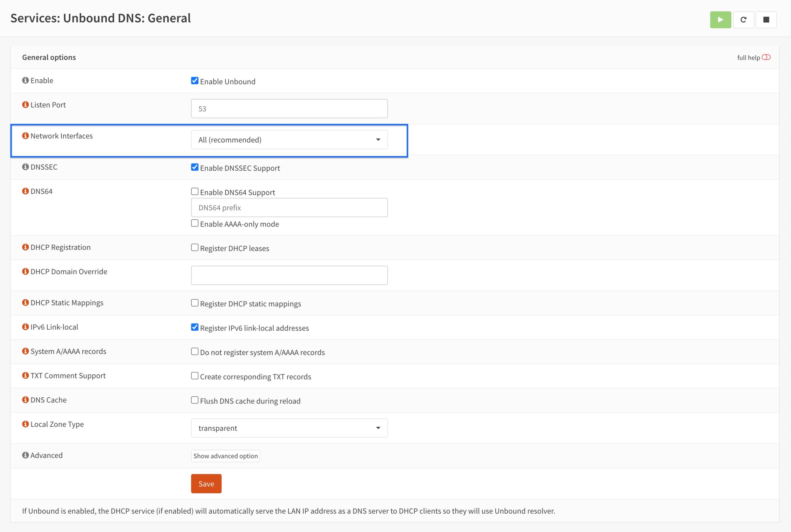Save the Unbound DNS settings

[x=206, y=484]
